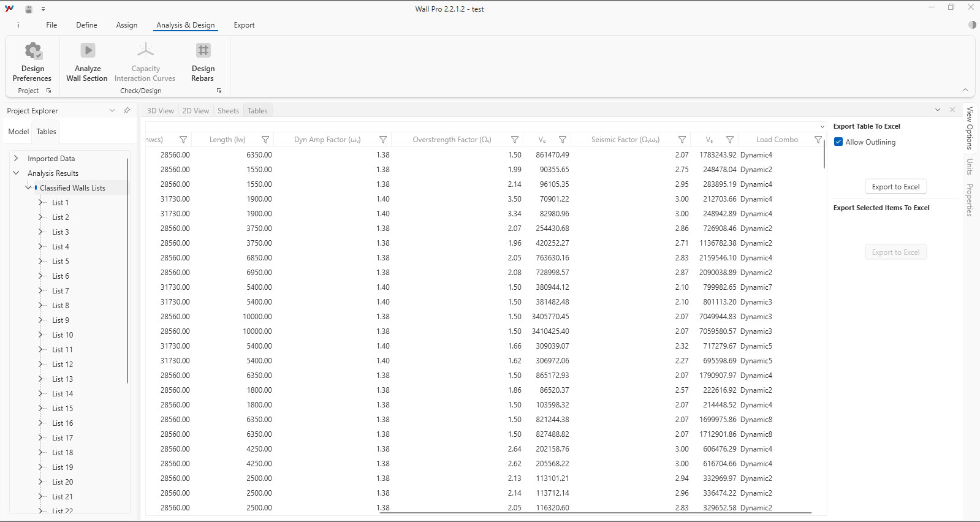Filter the Overstrength Factor column
The width and height of the screenshot is (980, 522).
pyautogui.click(x=515, y=140)
